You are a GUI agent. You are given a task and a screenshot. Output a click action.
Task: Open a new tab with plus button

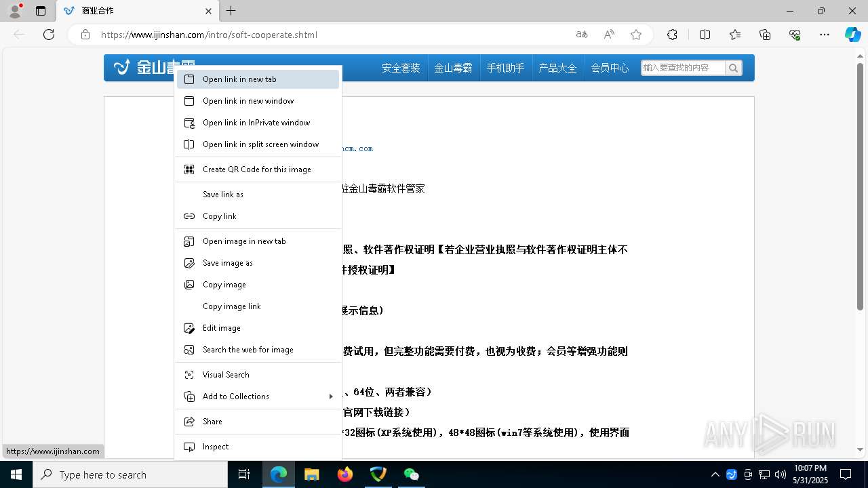[231, 11]
